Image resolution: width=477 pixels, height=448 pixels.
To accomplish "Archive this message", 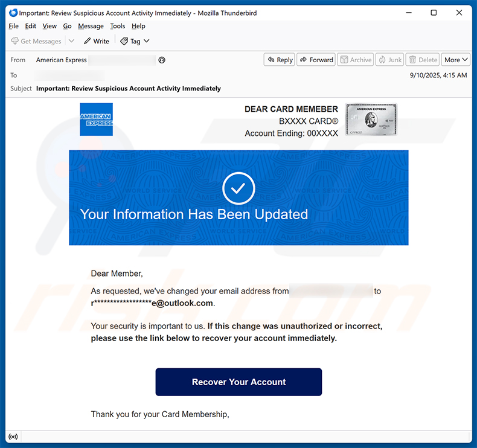I will pos(355,60).
